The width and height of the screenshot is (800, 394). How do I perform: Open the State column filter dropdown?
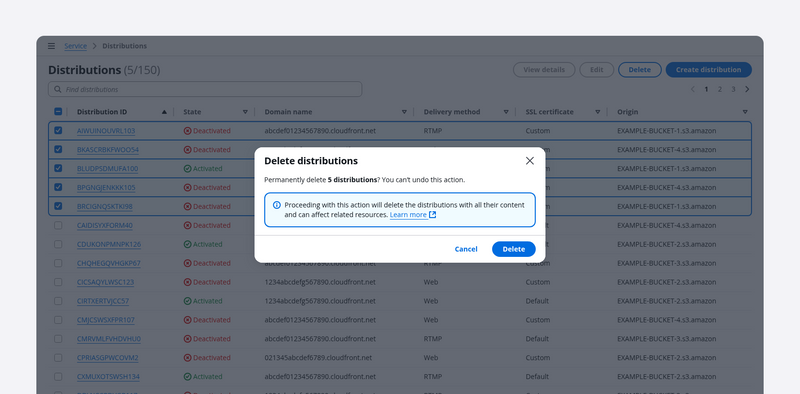click(245, 112)
